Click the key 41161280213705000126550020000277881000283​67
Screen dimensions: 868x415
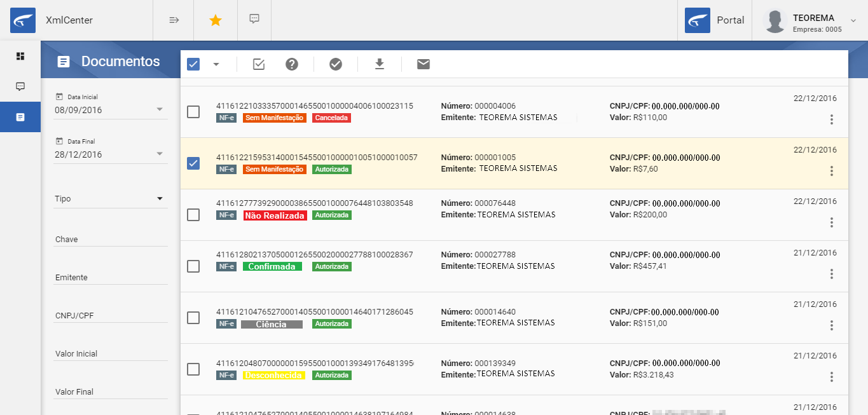point(315,254)
